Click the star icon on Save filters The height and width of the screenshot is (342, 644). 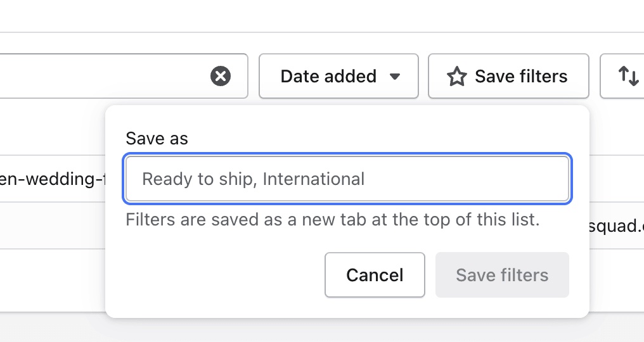point(457,77)
